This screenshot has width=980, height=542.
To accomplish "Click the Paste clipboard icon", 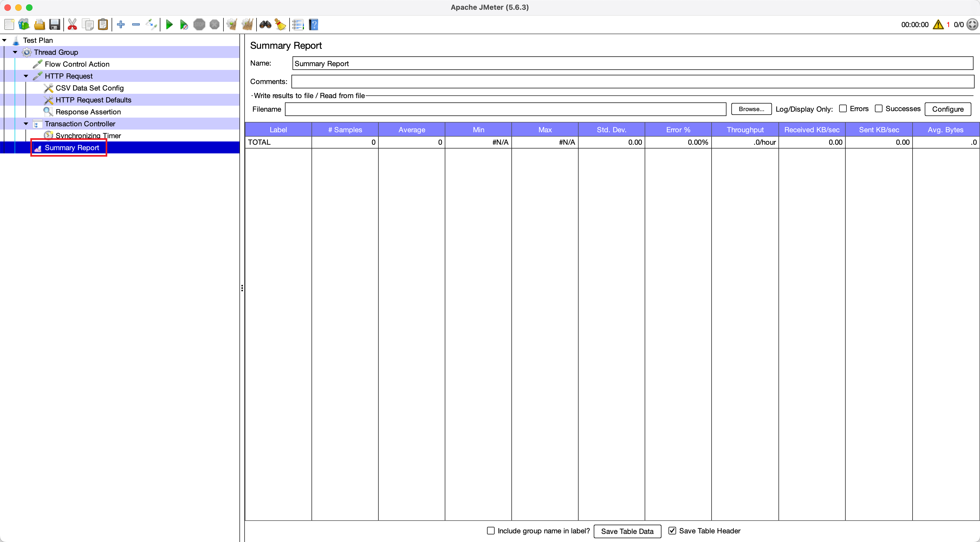I will tap(103, 25).
